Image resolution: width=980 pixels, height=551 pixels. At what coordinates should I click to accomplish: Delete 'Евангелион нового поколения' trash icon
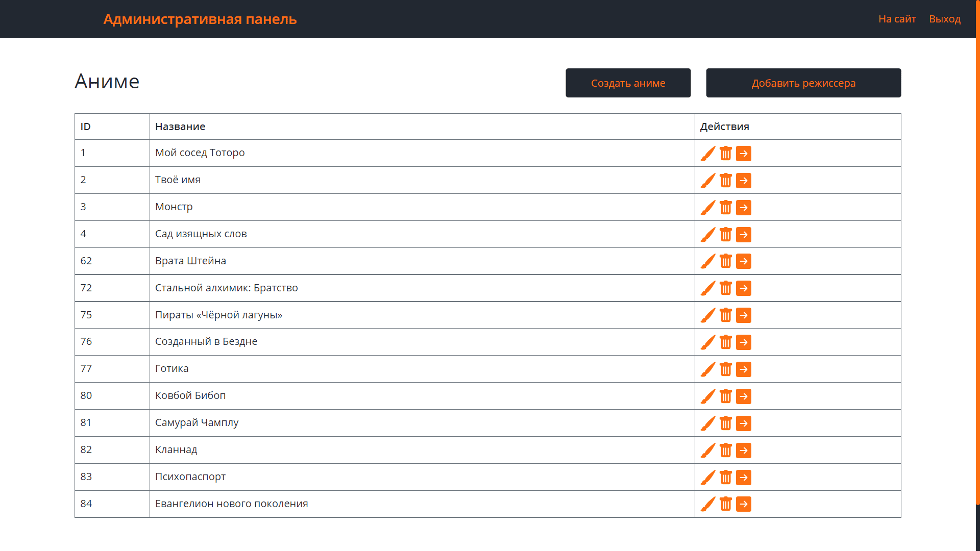coord(726,504)
